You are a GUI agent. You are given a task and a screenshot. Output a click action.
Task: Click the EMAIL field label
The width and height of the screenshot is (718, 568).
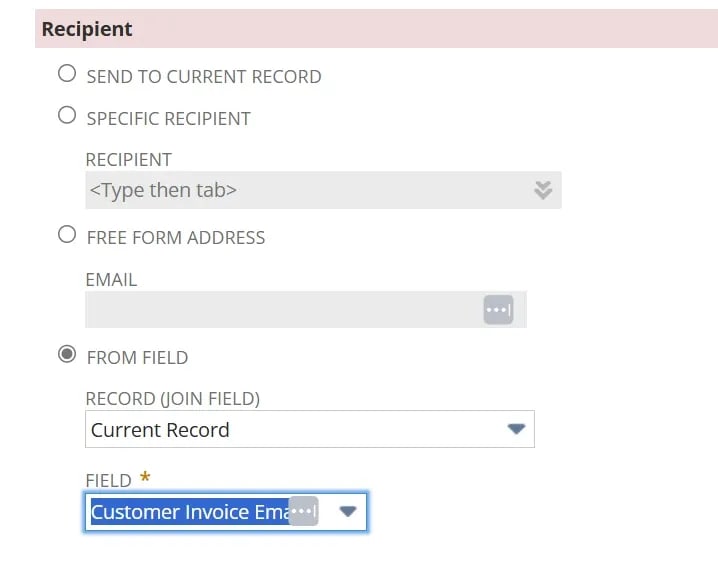pos(111,279)
